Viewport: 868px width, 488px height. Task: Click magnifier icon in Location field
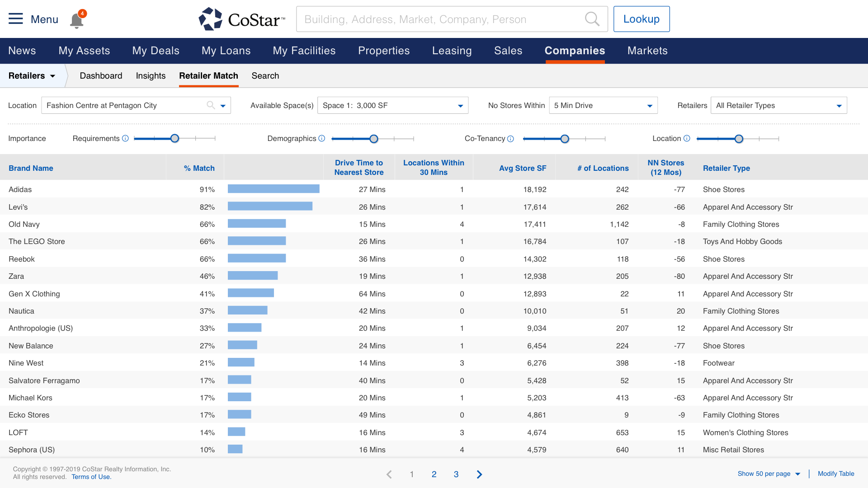click(x=211, y=105)
